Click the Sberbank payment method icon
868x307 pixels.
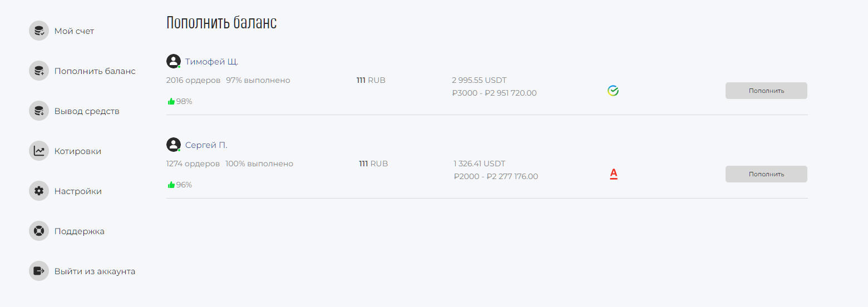coord(613,91)
